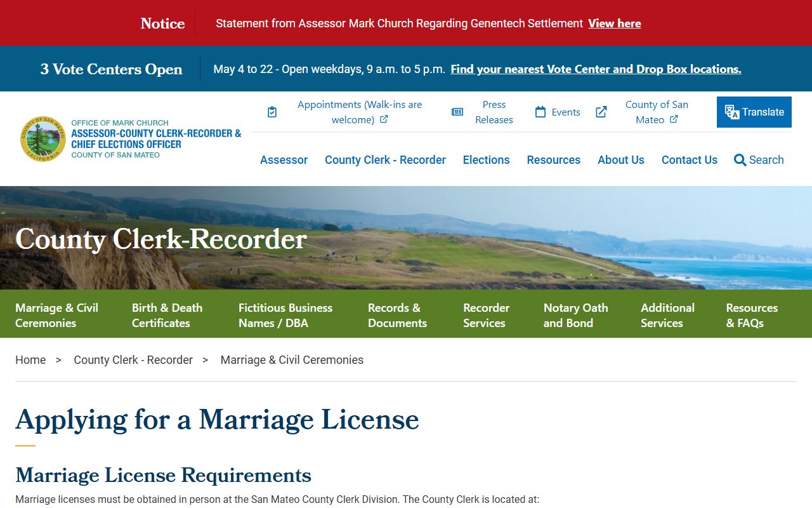Viewport: 812px width, 508px height.
Task: Open the Press Releases link
Action: pos(494,112)
